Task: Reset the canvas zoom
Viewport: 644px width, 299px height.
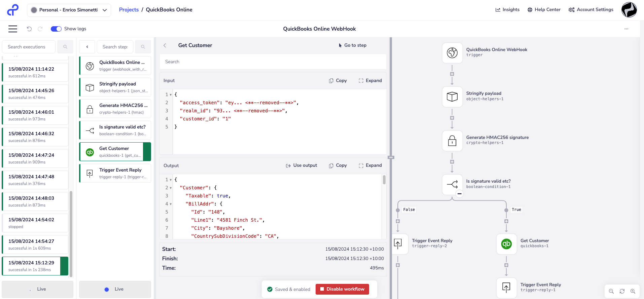Action: (x=622, y=291)
